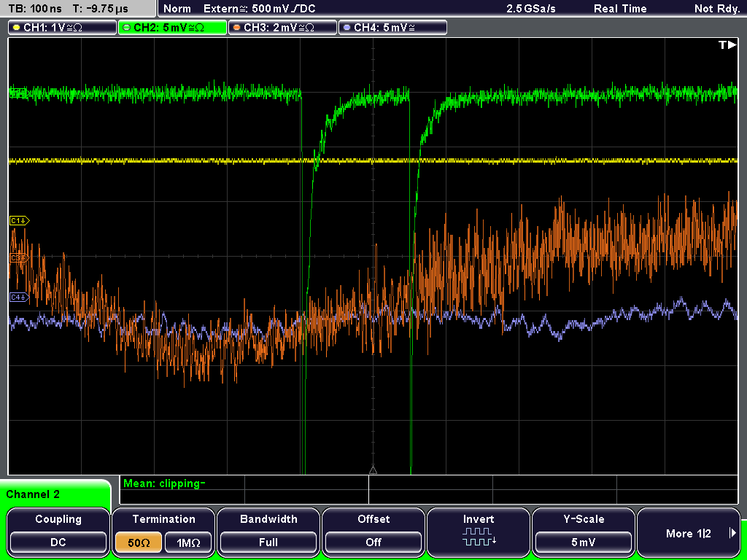Click the T: -9.75 µs trigger offset readout
Viewport: 747px width, 560px height.
[x=100, y=9]
